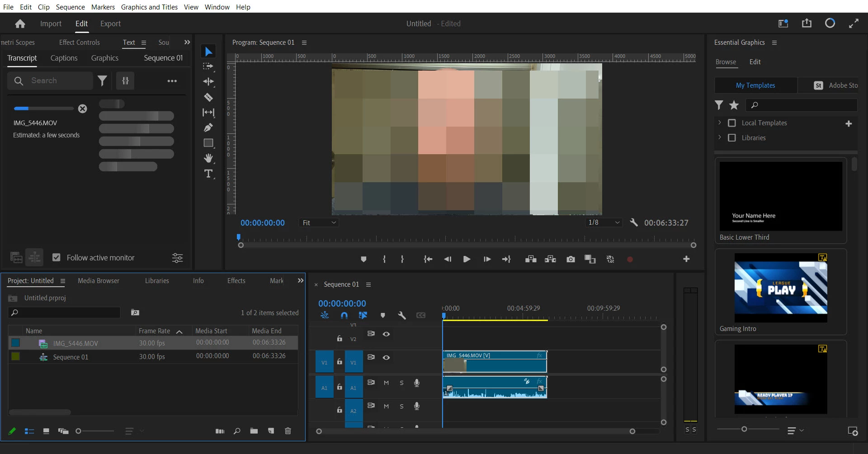Toggle Follow active monitor checkbox

coord(57,257)
